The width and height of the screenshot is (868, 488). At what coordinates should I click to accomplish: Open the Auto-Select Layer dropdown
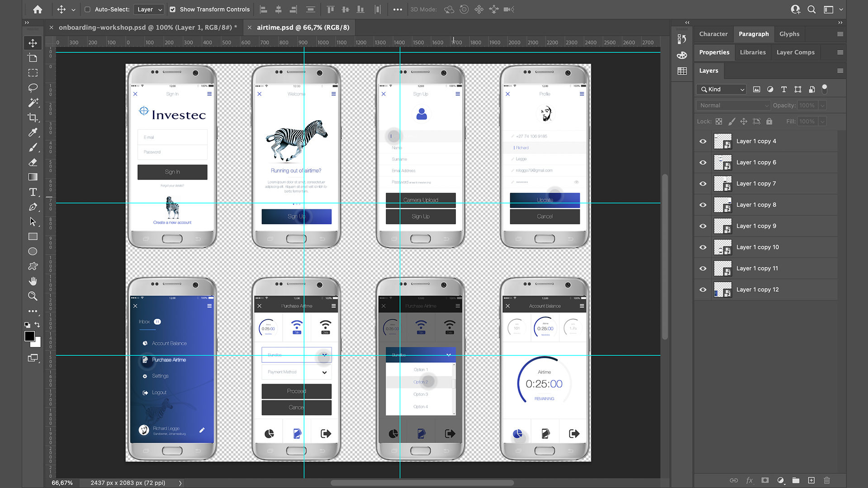(x=150, y=9)
